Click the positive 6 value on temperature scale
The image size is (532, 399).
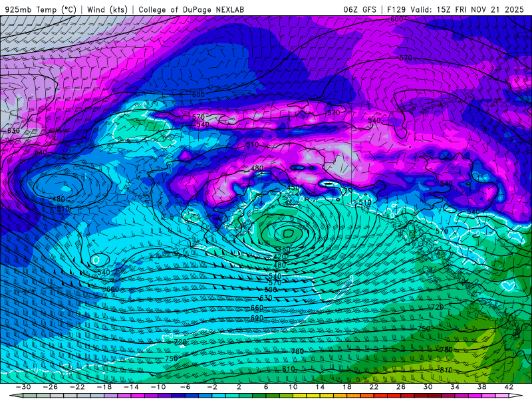[265, 387]
